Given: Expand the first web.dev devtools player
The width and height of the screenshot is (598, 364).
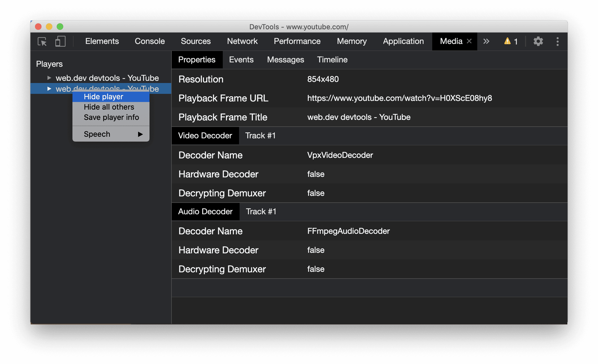Looking at the screenshot, I should tap(48, 77).
